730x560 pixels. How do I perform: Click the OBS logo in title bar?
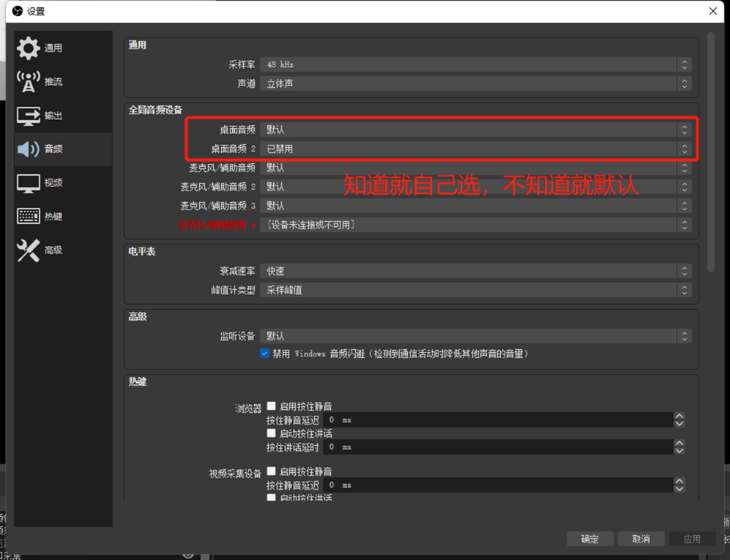click(x=17, y=11)
